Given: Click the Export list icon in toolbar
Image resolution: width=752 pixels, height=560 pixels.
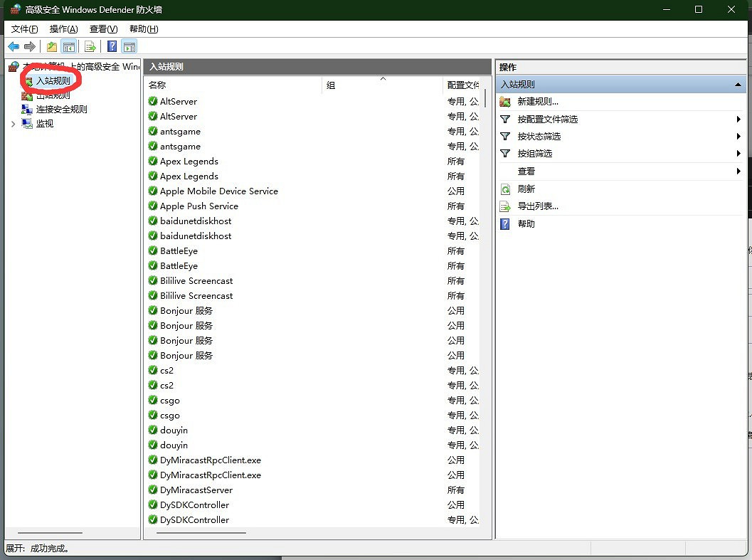Looking at the screenshot, I should tap(90, 47).
